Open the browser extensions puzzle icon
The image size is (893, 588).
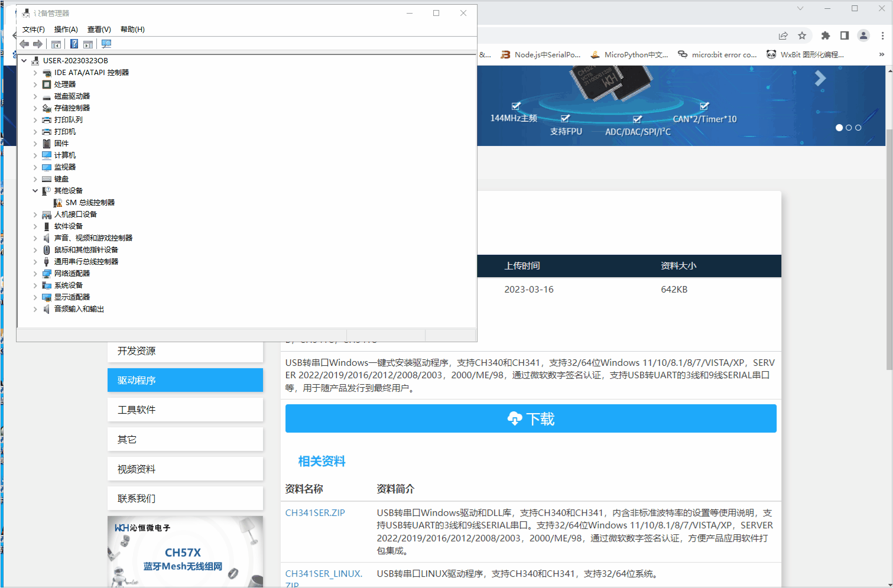click(826, 35)
